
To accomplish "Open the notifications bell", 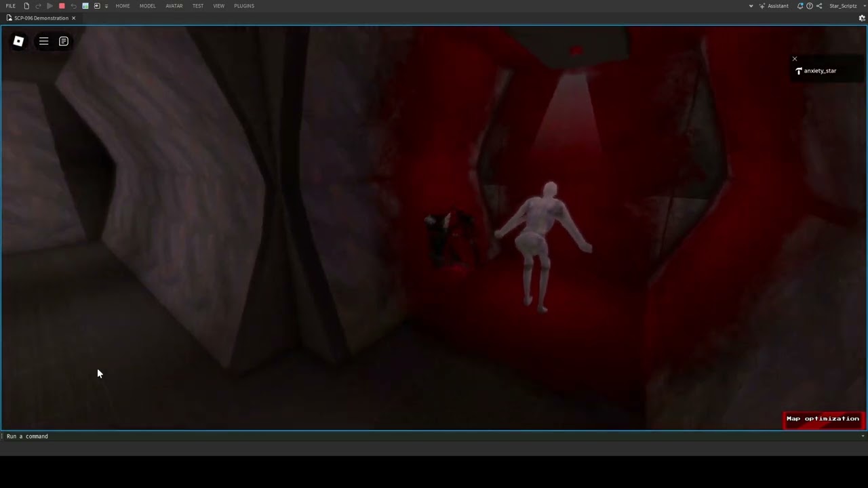I will [800, 6].
